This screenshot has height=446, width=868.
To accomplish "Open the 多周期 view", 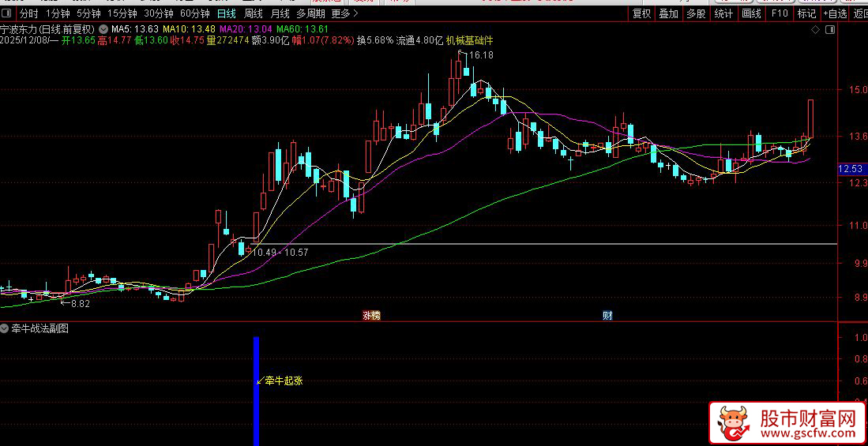I will [x=310, y=13].
